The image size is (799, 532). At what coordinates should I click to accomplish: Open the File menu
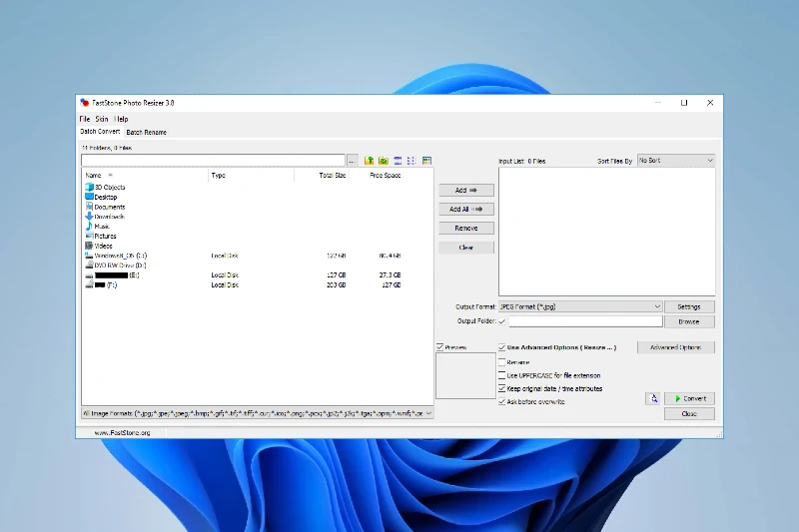(85, 119)
